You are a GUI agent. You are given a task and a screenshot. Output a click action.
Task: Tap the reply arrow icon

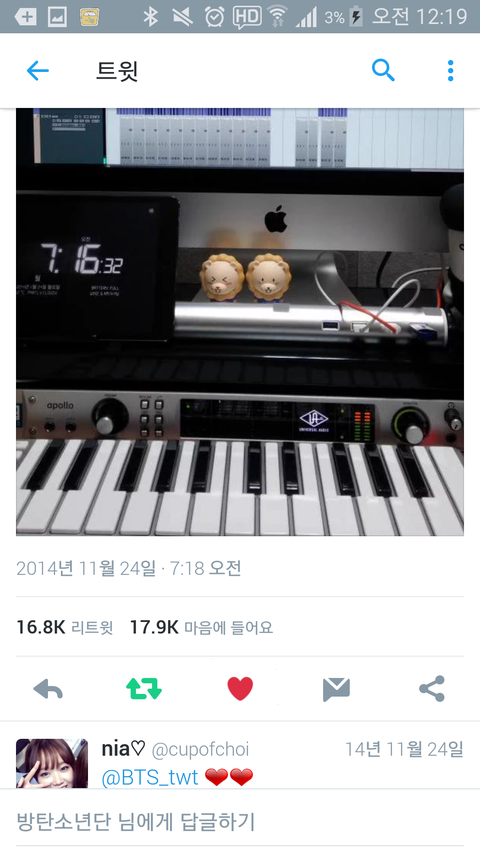(48, 689)
